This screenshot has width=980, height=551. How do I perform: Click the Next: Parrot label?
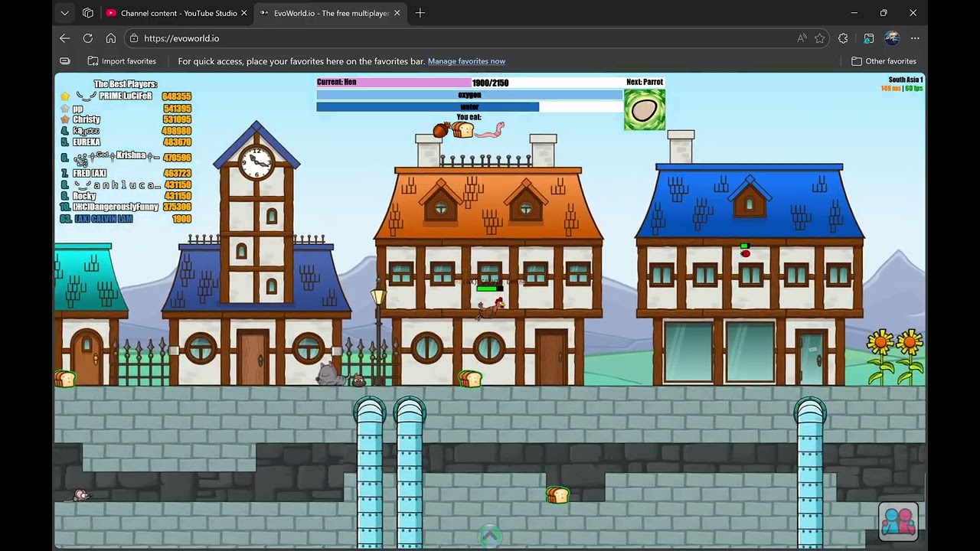coord(645,82)
